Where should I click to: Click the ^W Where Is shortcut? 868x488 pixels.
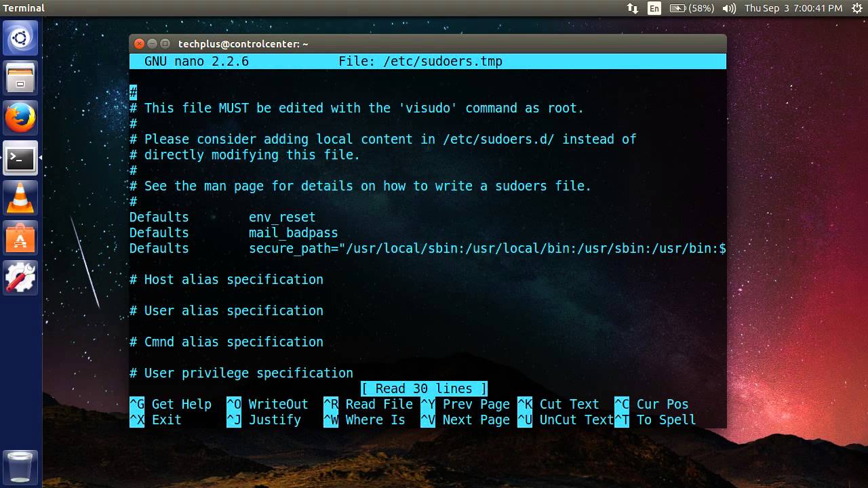(x=364, y=420)
